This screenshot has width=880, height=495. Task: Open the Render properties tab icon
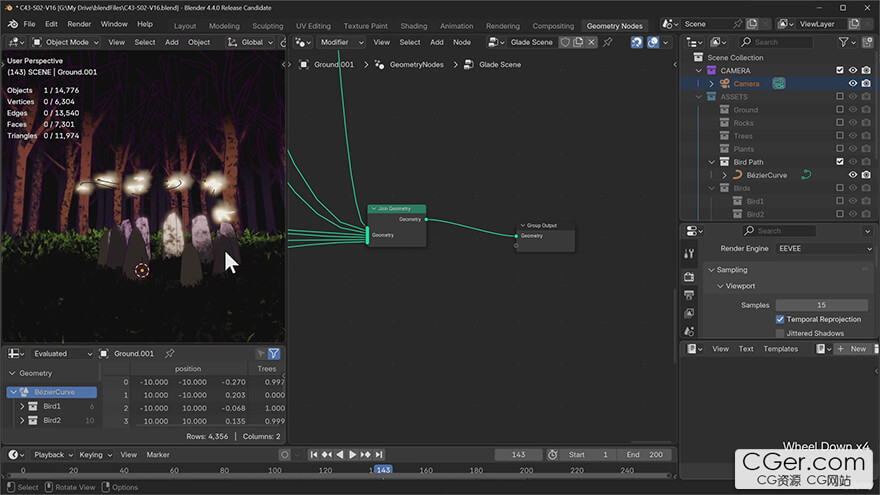click(x=689, y=277)
